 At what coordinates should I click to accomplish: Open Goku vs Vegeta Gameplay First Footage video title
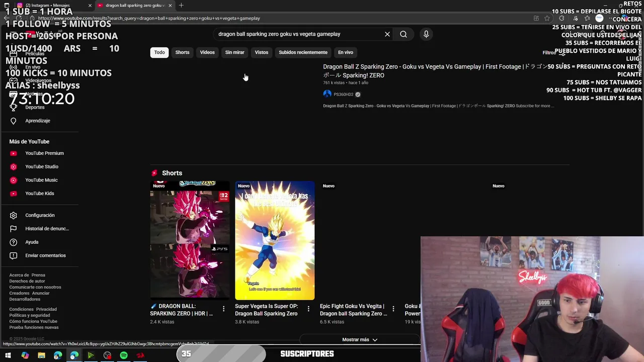[435, 71]
